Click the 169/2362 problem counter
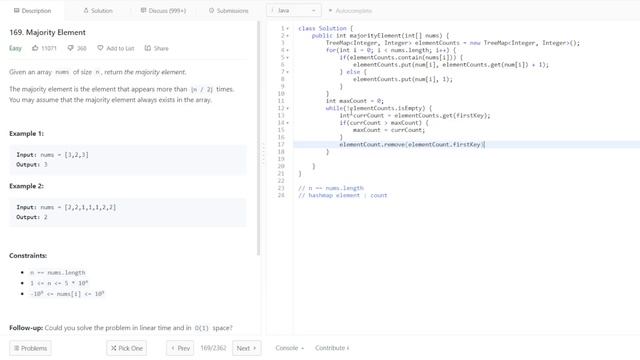 point(213,348)
